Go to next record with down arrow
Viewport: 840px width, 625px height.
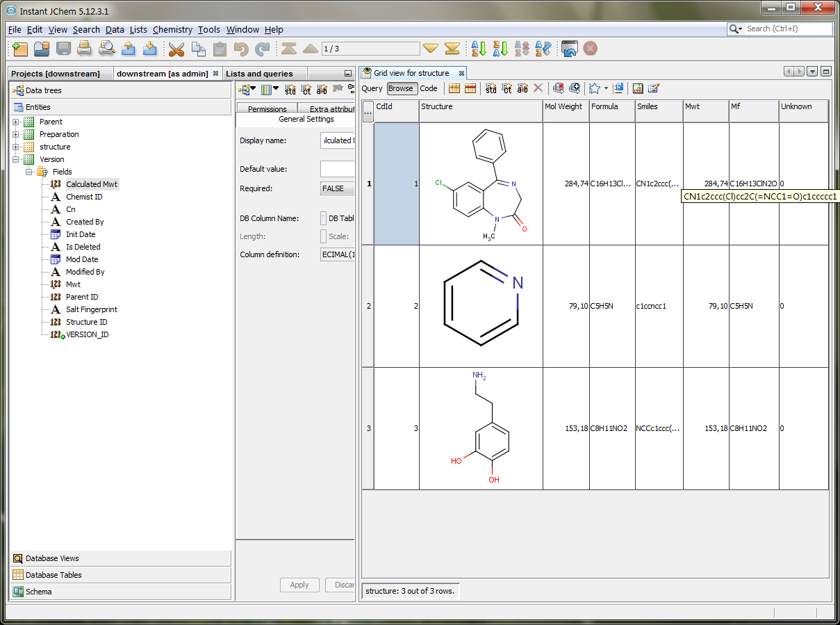click(x=431, y=49)
